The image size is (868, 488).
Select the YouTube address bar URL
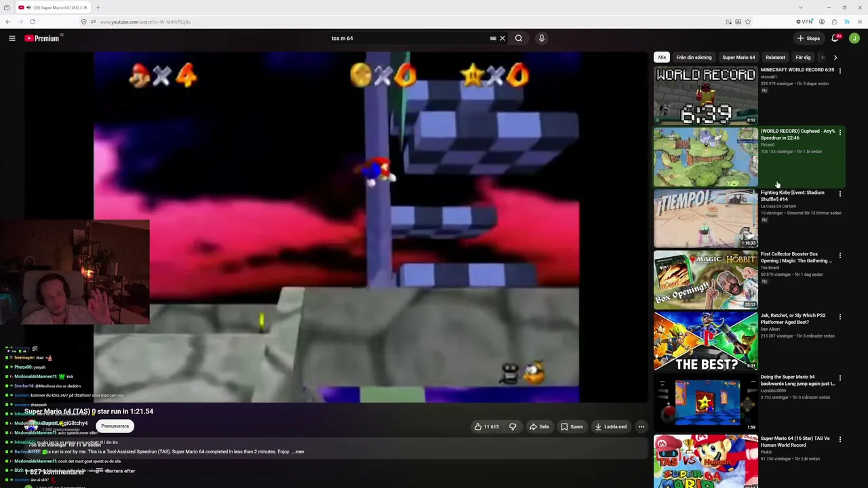(145, 22)
